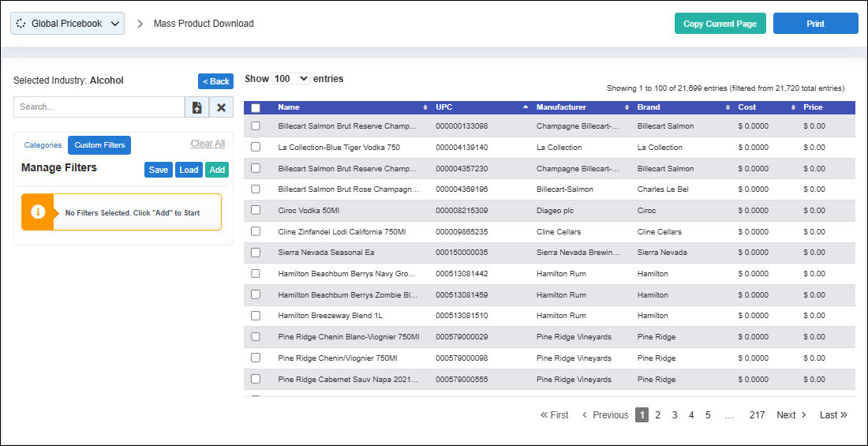Check the Ciroc Vodka 50Ml row checkbox
The image size is (868, 446).
point(256,211)
